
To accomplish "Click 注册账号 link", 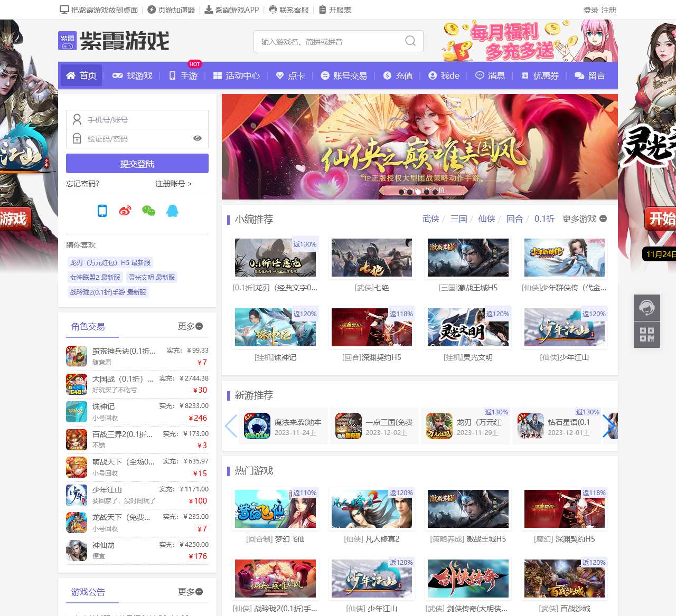I will click(x=174, y=184).
